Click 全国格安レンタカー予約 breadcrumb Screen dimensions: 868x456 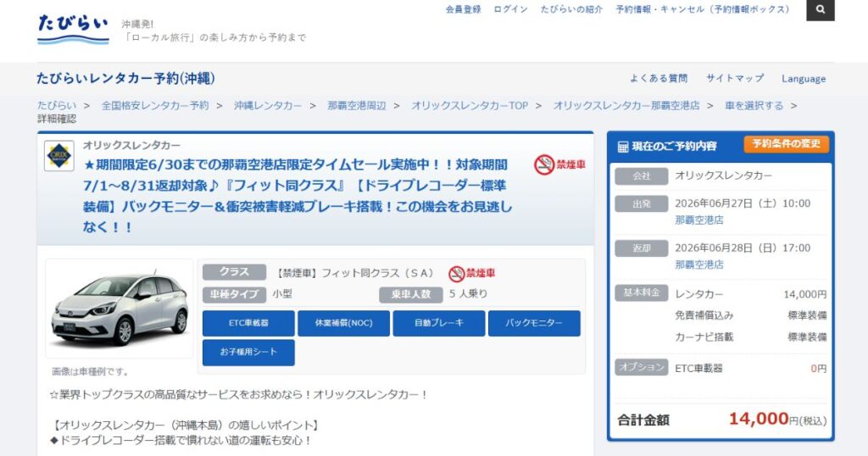(x=155, y=105)
